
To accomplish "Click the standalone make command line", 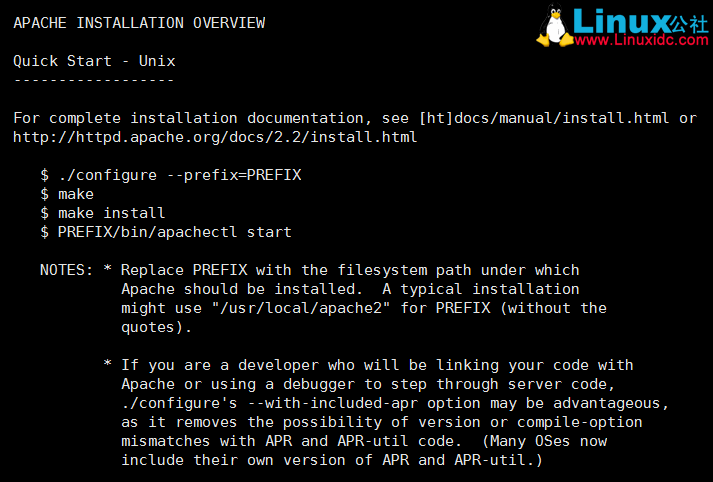I will point(67,194).
